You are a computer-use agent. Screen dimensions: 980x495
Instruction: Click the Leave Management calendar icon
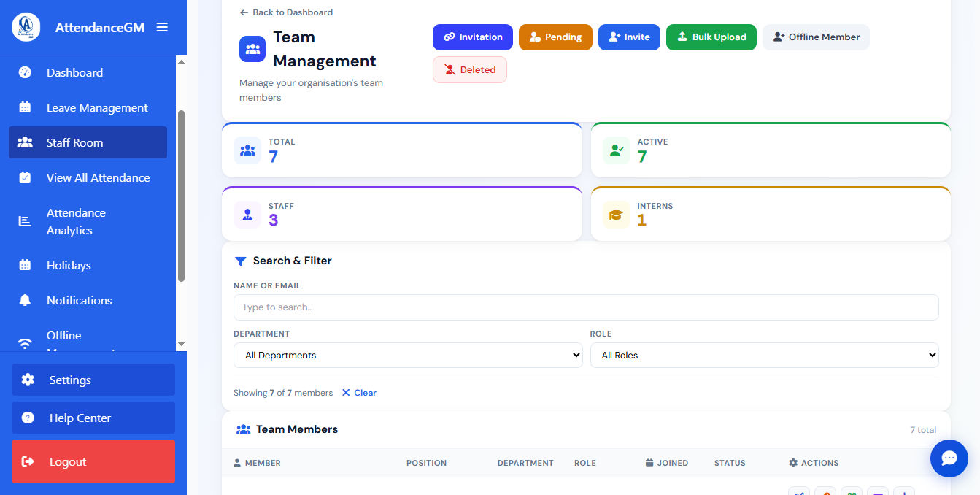point(25,107)
